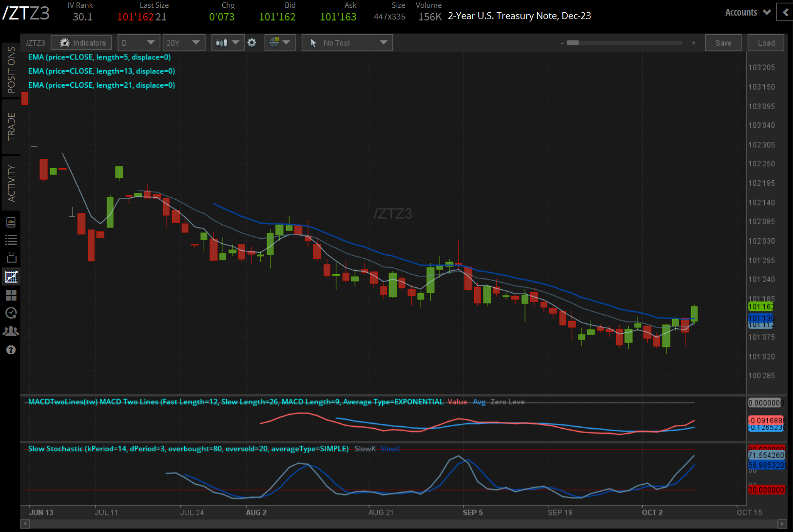Open chart settings gear icon
793x532 pixels.
pos(251,43)
